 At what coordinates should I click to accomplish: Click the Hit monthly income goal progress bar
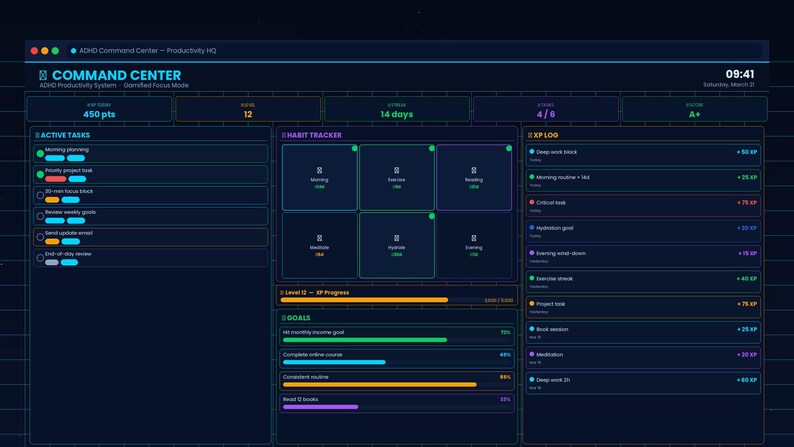[x=396, y=340]
